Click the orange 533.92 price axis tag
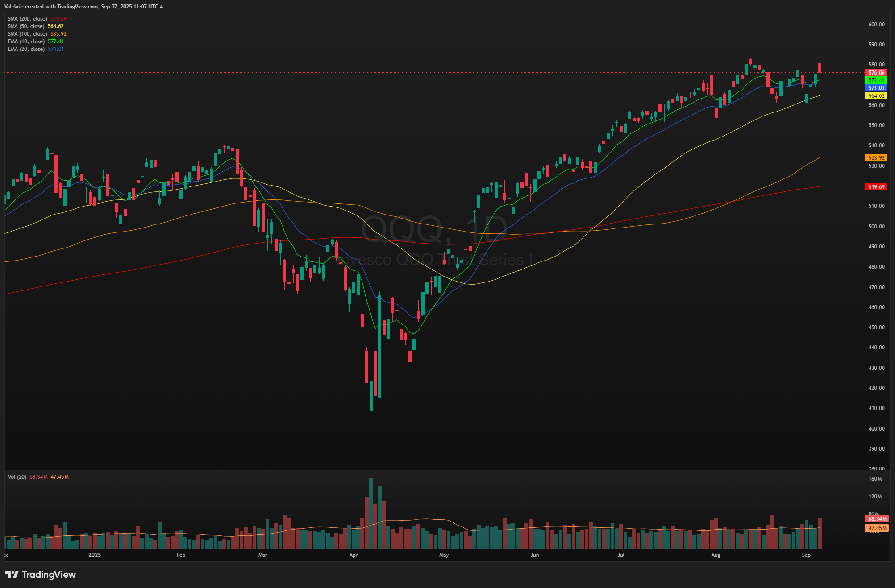The image size is (895, 588). [x=876, y=157]
